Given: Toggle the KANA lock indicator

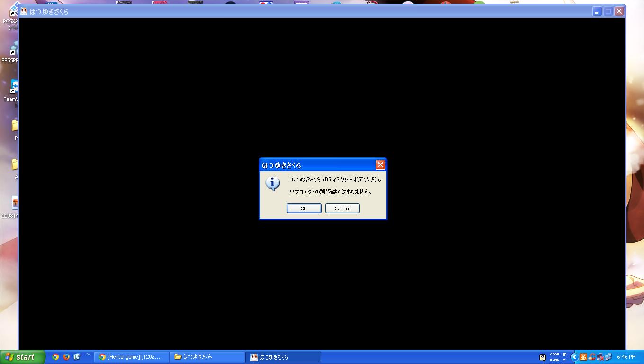Looking at the screenshot, I should pos(555,360).
